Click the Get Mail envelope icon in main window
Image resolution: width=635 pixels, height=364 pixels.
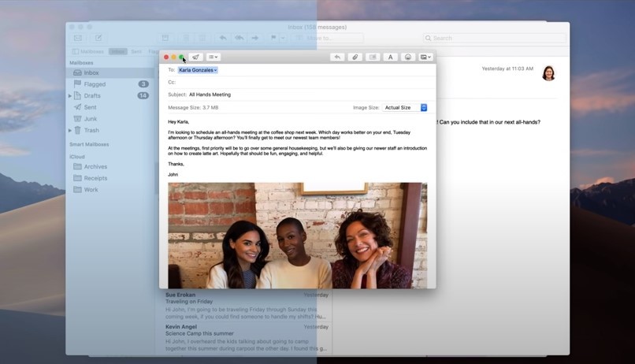(78, 38)
